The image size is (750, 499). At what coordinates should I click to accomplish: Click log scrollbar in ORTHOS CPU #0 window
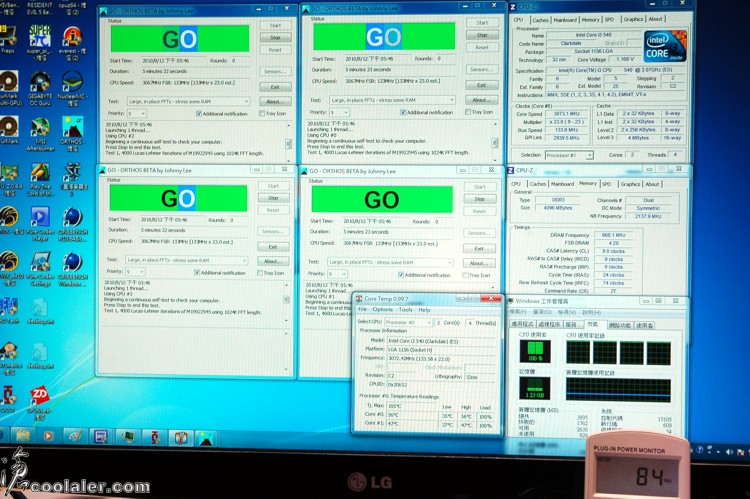pyautogui.click(x=495, y=142)
